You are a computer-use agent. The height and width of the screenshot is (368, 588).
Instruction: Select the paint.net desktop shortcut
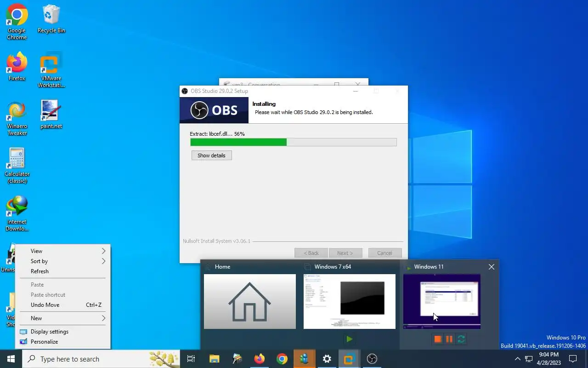coord(51,115)
